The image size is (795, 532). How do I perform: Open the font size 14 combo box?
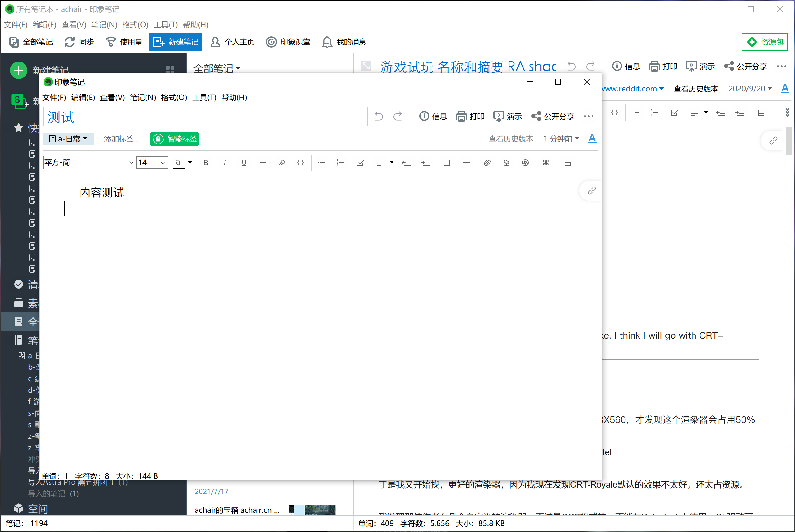152,163
